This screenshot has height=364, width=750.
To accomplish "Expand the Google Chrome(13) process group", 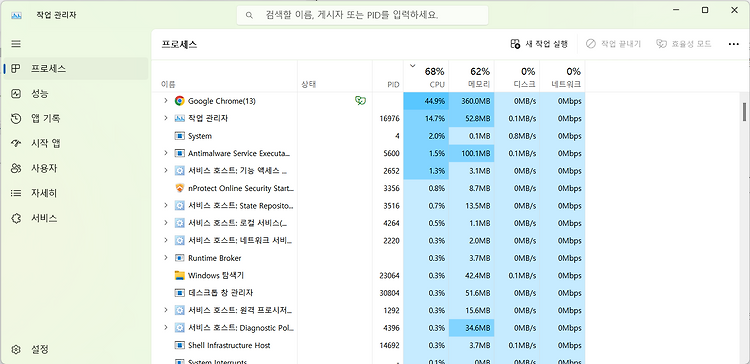I will 165,101.
